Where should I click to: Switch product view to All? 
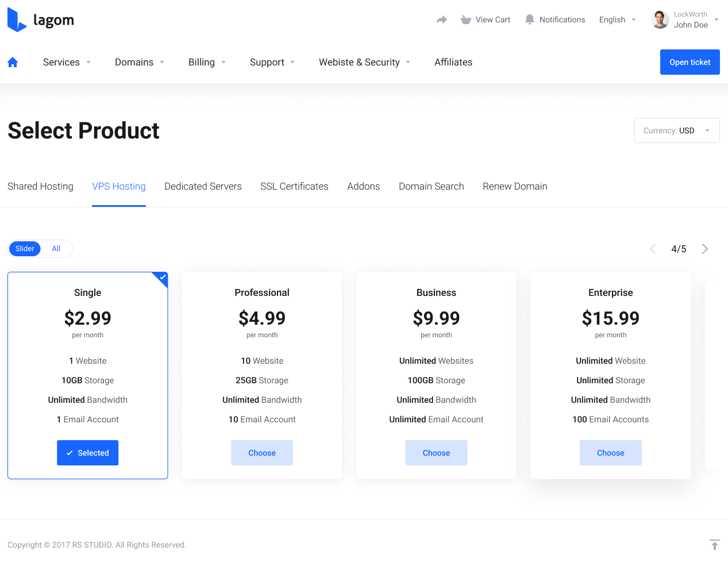coord(56,249)
